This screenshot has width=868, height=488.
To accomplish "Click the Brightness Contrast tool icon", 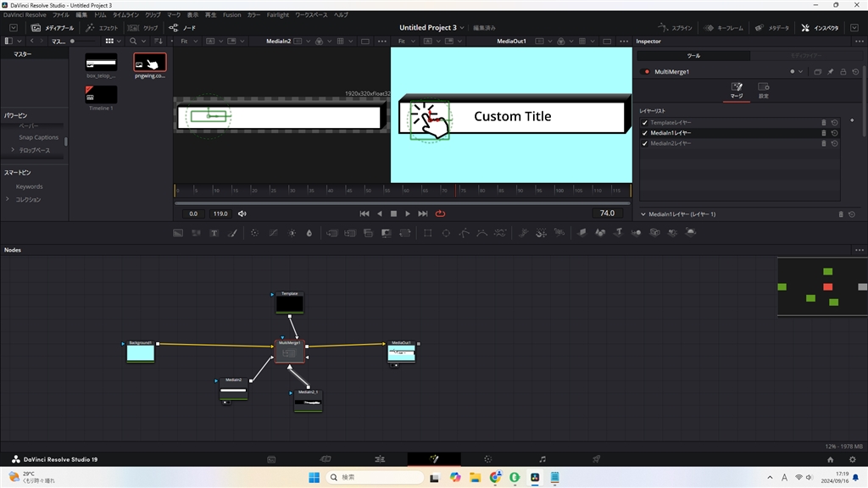I will pyautogui.click(x=292, y=233).
